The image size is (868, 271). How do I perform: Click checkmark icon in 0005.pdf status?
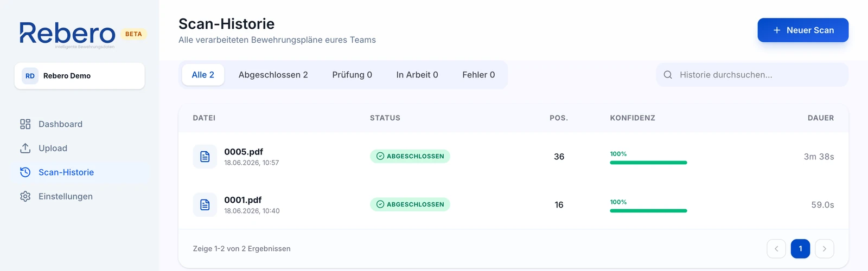380,156
